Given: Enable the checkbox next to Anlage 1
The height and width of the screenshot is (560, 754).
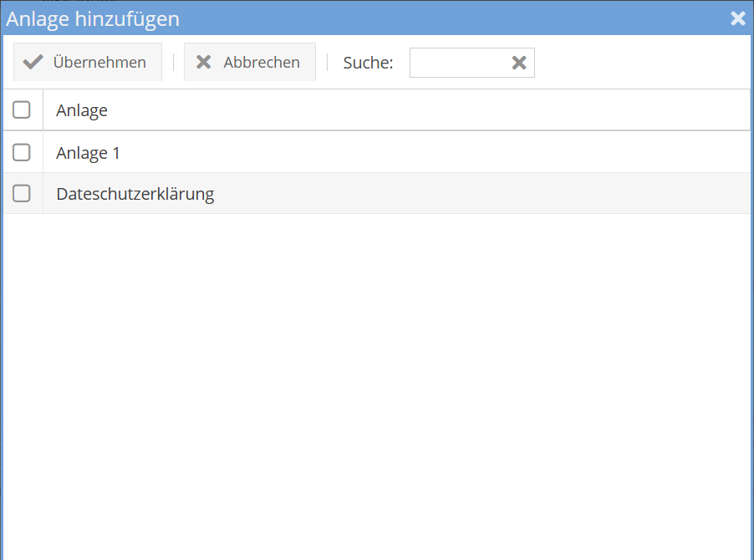Looking at the screenshot, I should [20, 152].
